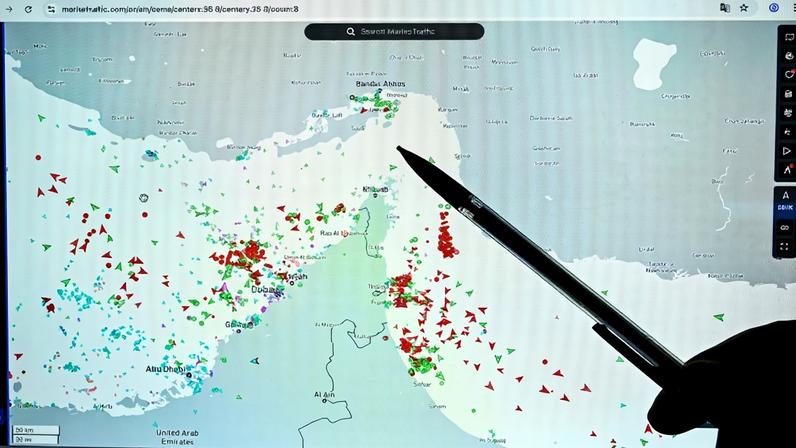Viewport: 796px width, 448px height.
Task: Click the browser address bar URL
Action: coord(180,9)
